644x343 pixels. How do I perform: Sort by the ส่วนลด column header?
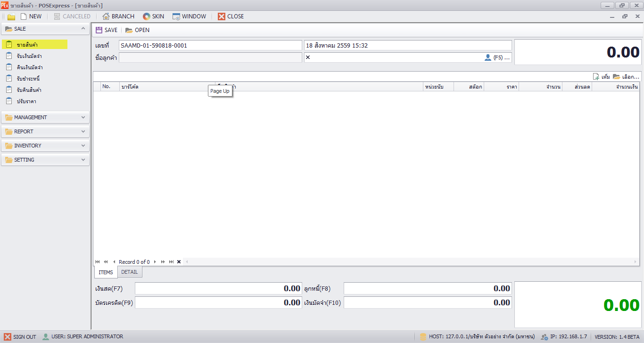click(577, 87)
